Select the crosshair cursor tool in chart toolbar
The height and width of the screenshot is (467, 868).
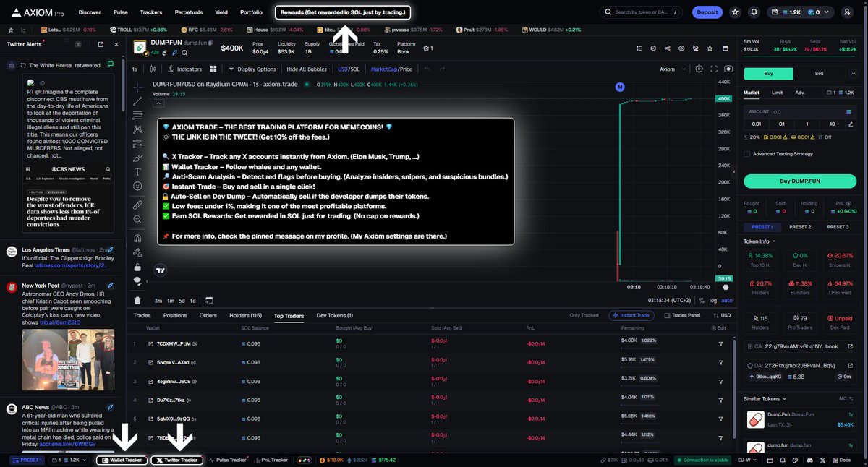[x=137, y=87]
